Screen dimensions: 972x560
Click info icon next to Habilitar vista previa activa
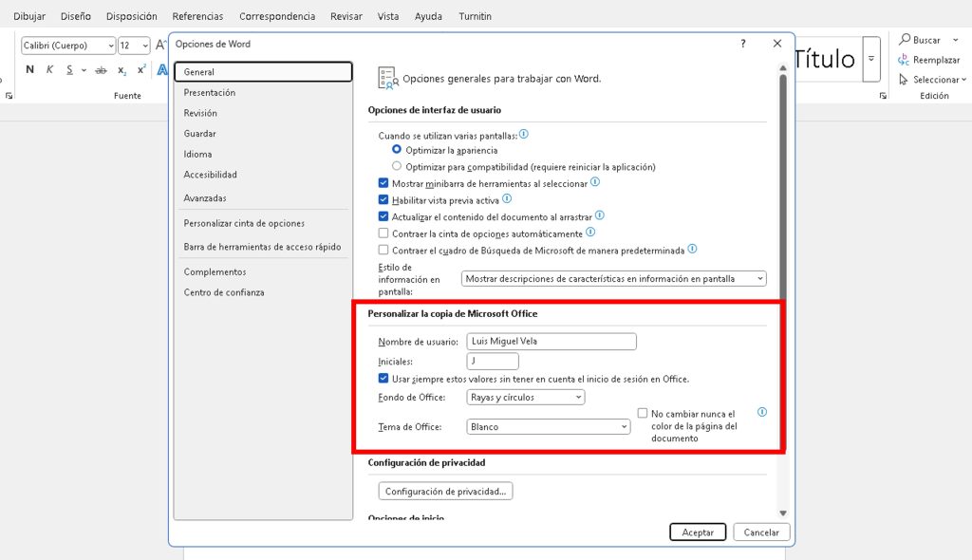[507, 199]
